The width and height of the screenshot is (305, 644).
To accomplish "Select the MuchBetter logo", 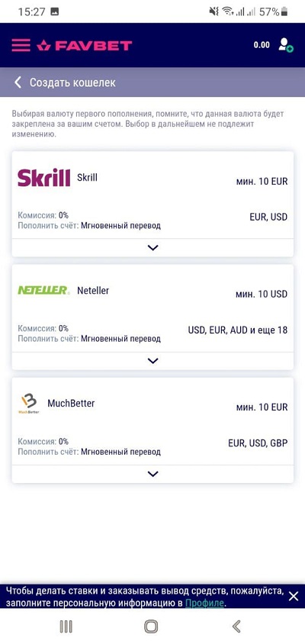I will pos(29,404).
